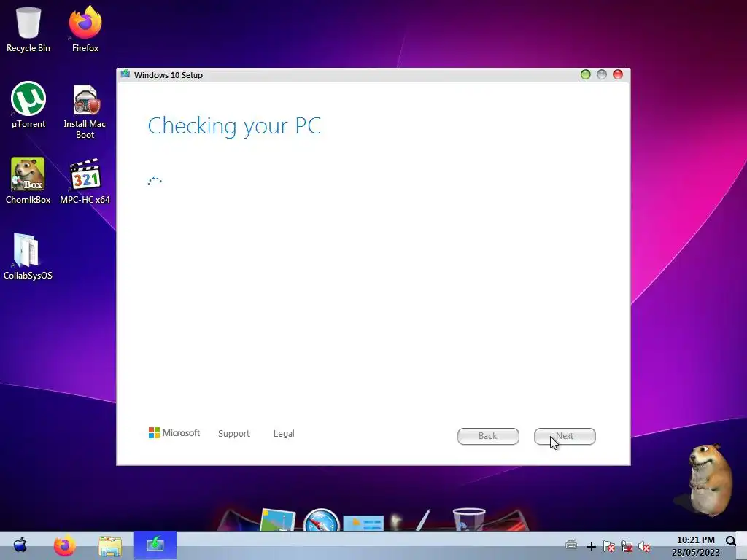Screen dimensions: 747x560
Task: Open File Explorer from the taskbar
Action: [110, 545]
